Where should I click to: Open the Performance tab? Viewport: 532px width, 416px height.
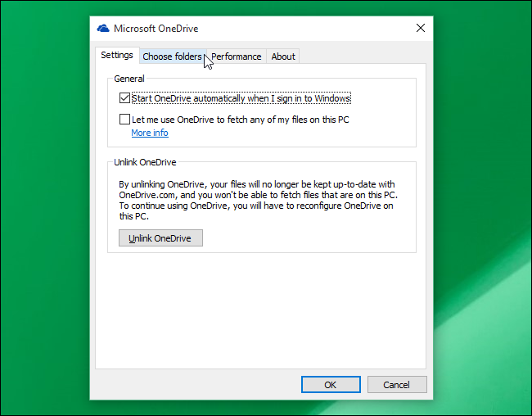pos(237,57)
